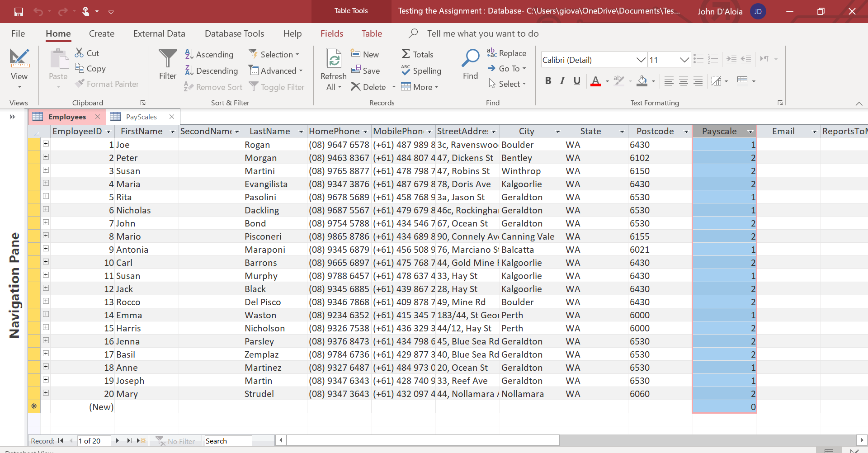Toggle Underline text formatting
The width and height of the screenshot is (868, 453).
[577, 81]
